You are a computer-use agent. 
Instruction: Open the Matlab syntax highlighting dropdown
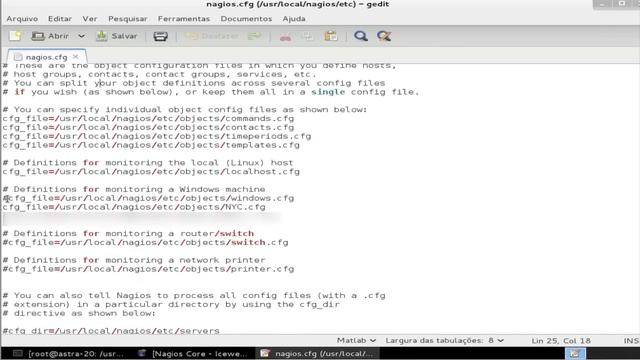pos(356,340)
